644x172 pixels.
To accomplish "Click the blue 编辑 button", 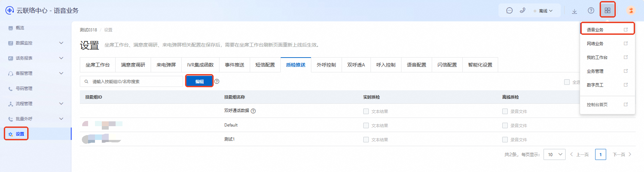I will [200, 81].
